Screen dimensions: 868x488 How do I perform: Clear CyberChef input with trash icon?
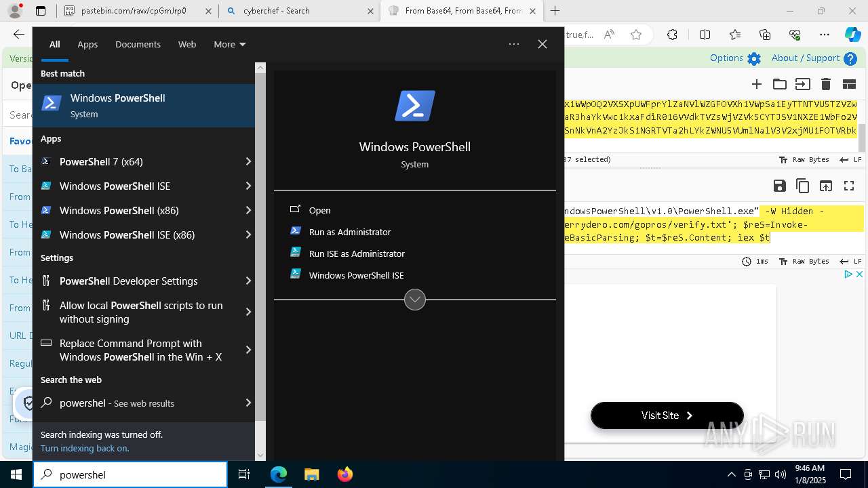click(826, 84)
